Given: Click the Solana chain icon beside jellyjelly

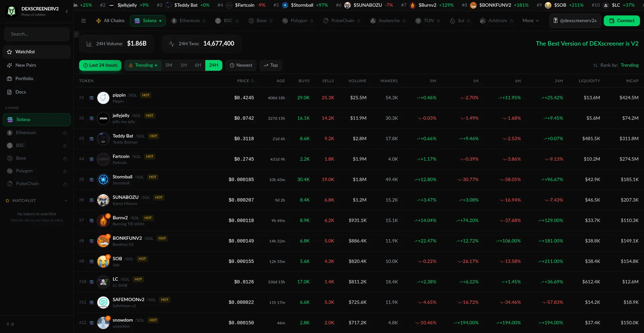Looking at the screenshot, I should [92, 118].
